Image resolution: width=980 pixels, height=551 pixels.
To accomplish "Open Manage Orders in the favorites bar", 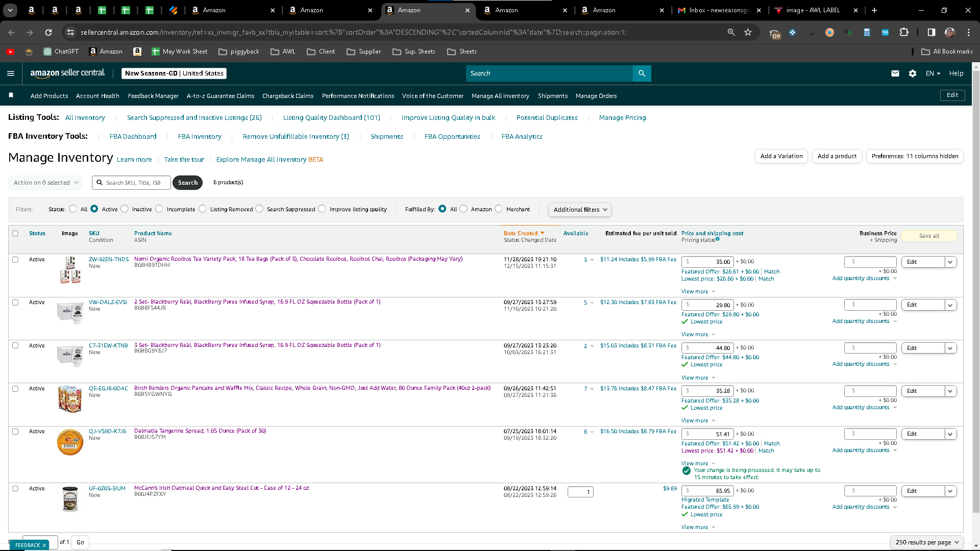I will click(x=596, y=96).
